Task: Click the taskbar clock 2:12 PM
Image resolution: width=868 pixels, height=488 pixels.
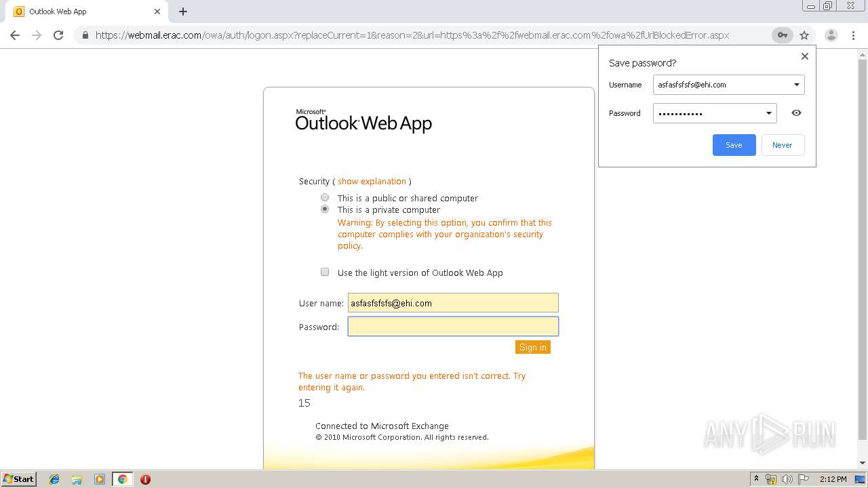Action: pos(833,479)
